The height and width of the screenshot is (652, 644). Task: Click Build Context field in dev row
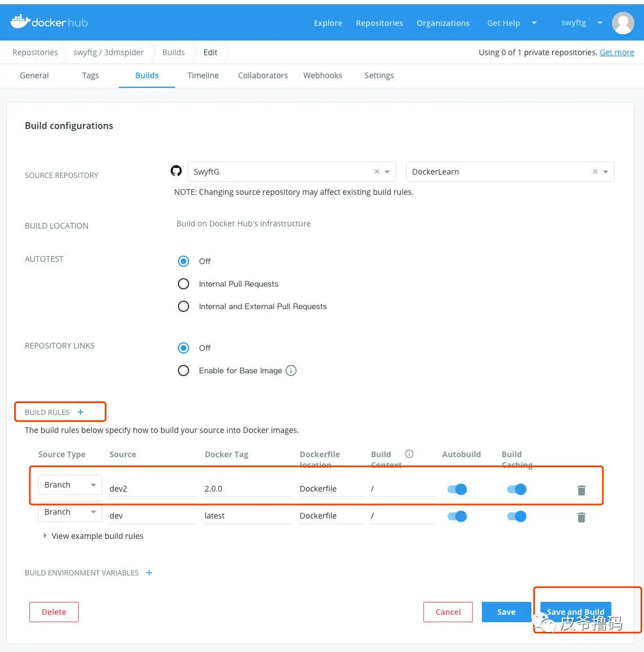pyautogui.click(x=403, y=516)
